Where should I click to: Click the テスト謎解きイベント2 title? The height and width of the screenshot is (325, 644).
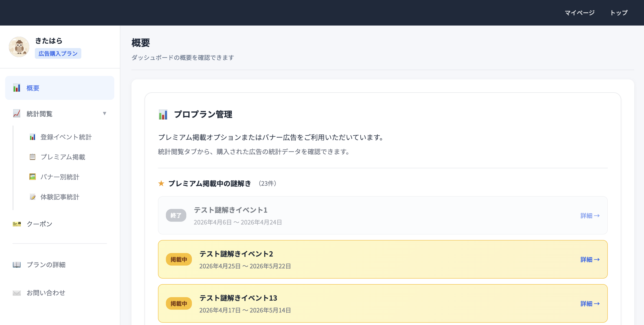coord(236,254)
